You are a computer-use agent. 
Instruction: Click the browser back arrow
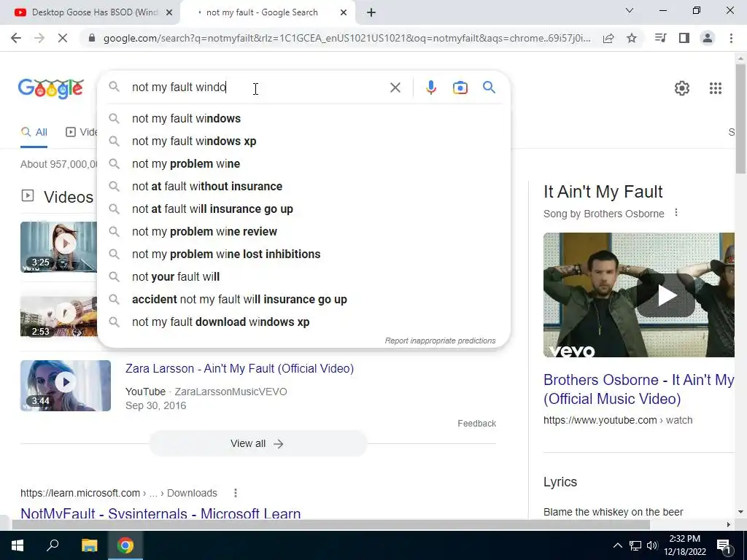click(x=16, y=38)
